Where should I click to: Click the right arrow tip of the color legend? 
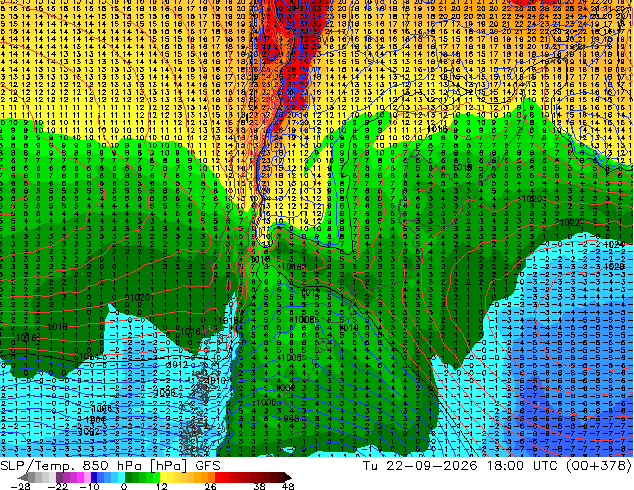click(x=288, y=477)
